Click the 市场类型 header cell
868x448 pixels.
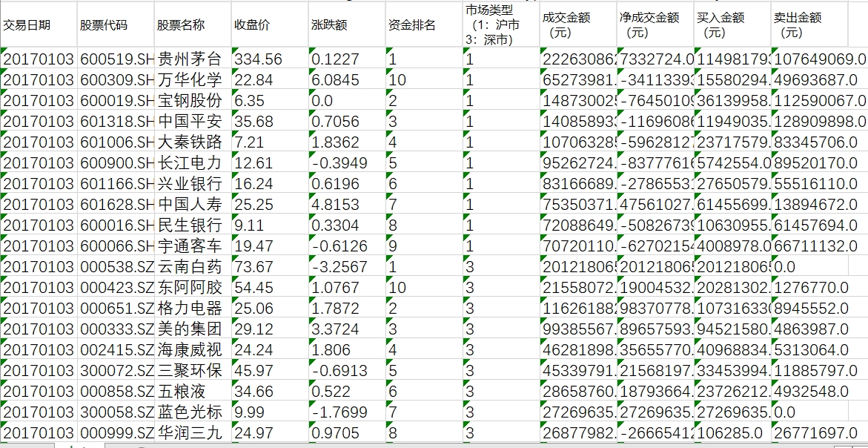coord(501,25)
